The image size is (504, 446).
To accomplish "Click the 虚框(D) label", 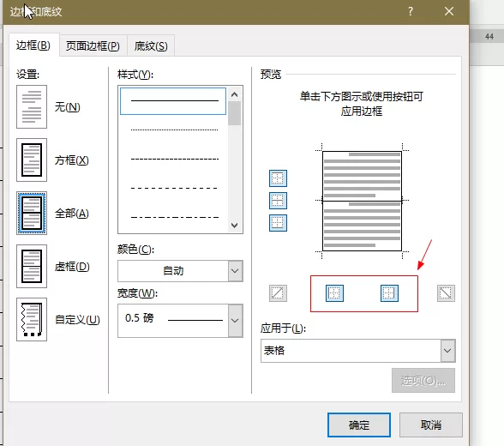I will tap(72, 266).
